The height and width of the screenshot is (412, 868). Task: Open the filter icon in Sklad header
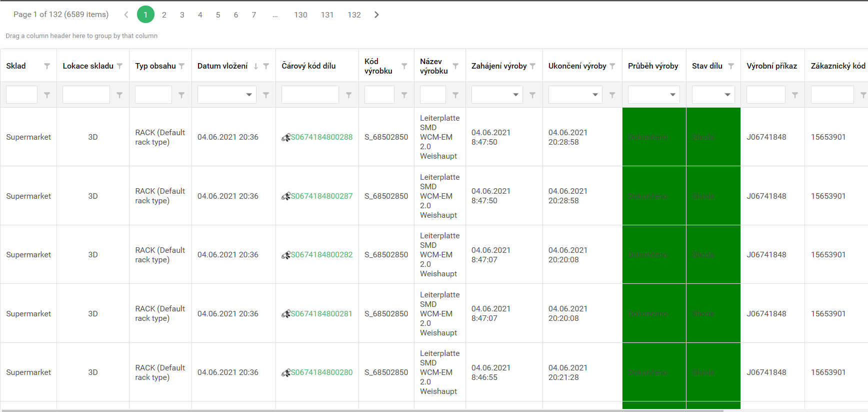click(x=47, y=66)
